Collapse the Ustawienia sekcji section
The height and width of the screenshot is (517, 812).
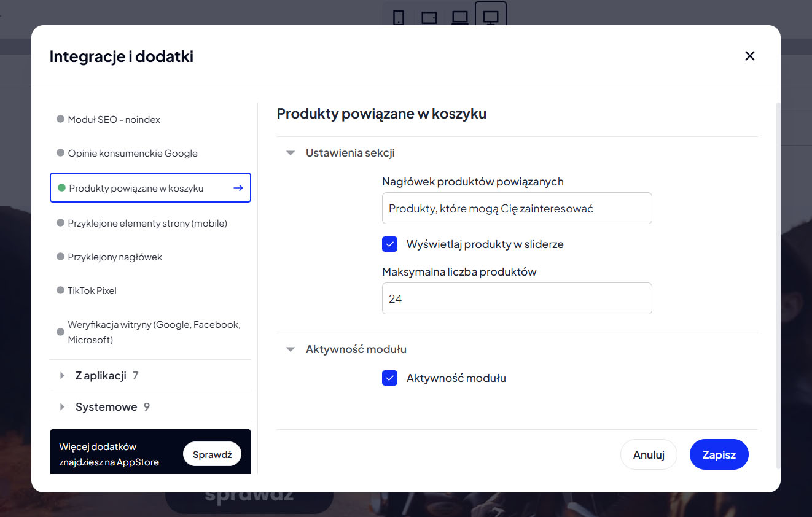(291, 154)
